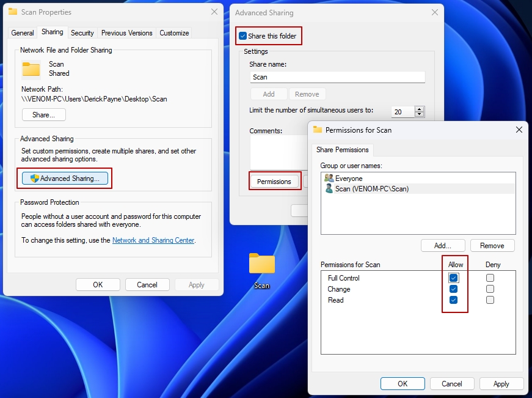Open the Network and Sharing Center link
The height and width of the screenshot is (398, 532).
(153, 240)
